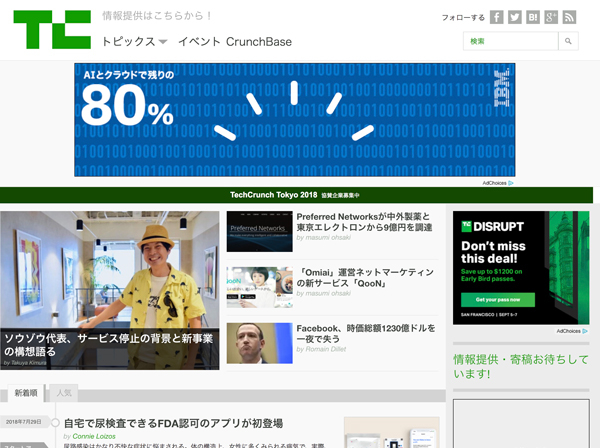
Task: Click the search magnifier button
Action: coord(568,41)
